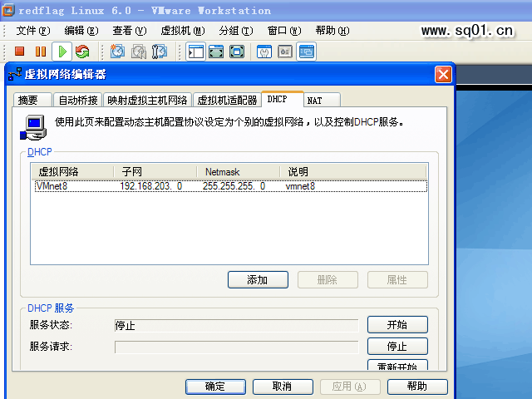532x399 pixels.
Task: Toggle the sidebar panel view icon
Action: [196, 52]
